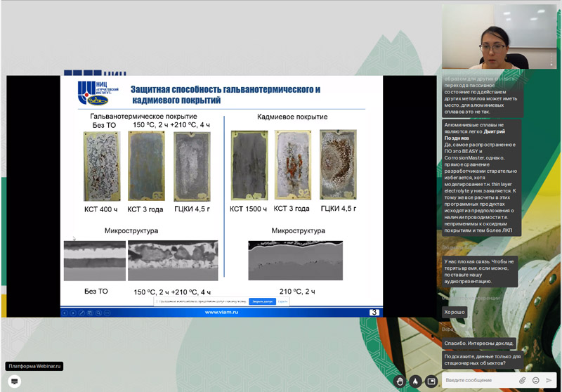Select the pen tool in slide toolbar
The height and width of the screenshot is (392, 562).
pos(81,313)
